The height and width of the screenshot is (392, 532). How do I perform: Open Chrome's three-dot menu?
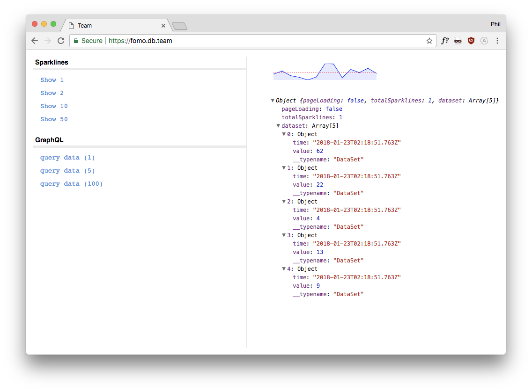point(497,41)
